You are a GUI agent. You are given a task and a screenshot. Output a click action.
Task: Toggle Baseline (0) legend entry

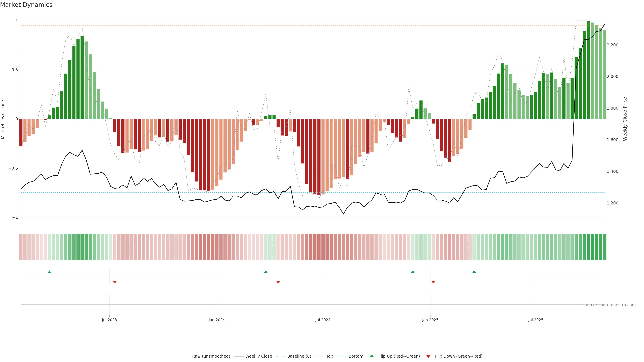[299, 356]
